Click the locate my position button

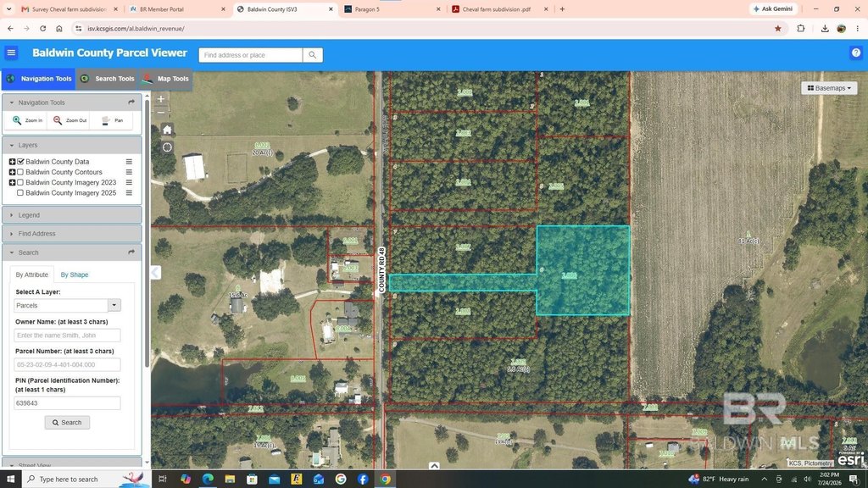[x=167, y=147]
